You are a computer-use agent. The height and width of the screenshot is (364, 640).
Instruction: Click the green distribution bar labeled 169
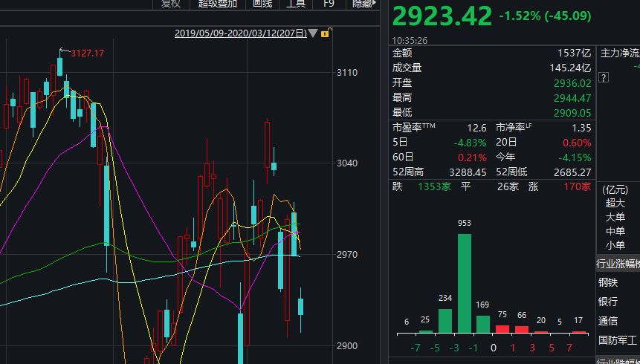tap(483, 324)
